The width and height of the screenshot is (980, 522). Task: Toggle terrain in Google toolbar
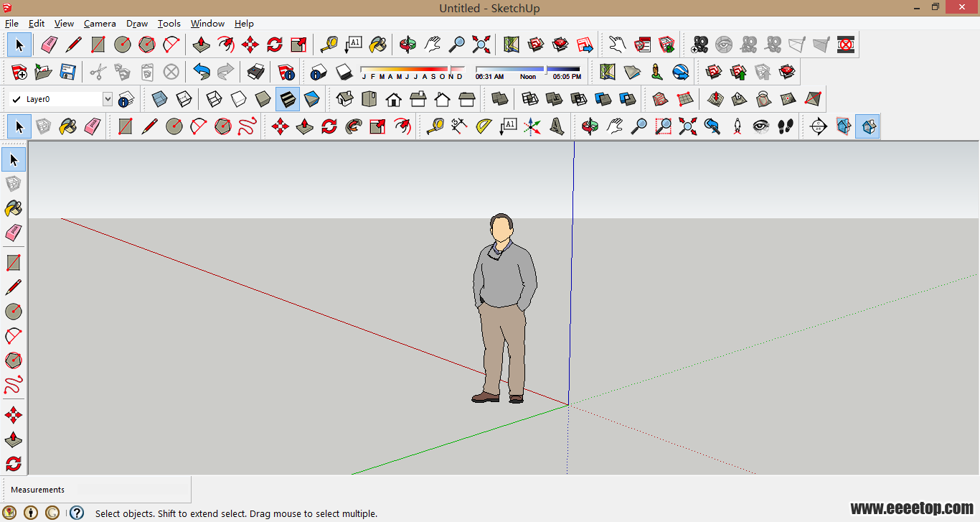[x=632, y=72]
